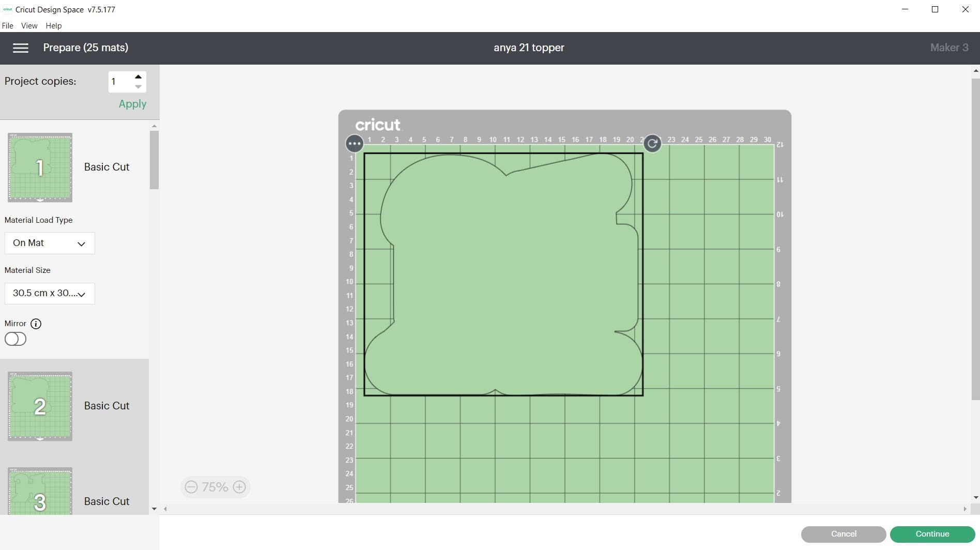Click Basic Cut label of mat 1
The height and width of the screenshot is (550, 980).
coord(107,167)
